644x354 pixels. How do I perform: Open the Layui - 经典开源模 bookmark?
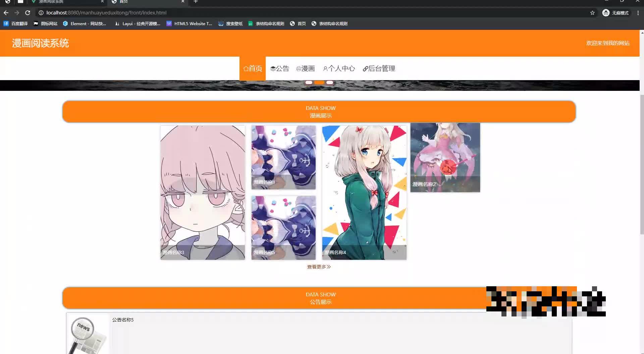(138, 23)
